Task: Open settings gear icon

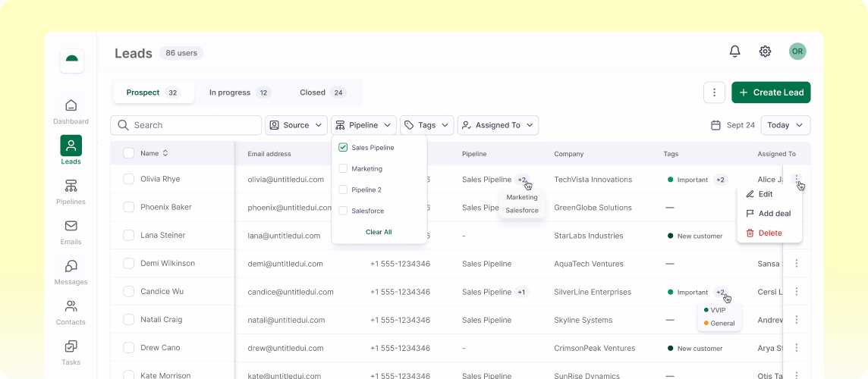Action: point(765,52)
